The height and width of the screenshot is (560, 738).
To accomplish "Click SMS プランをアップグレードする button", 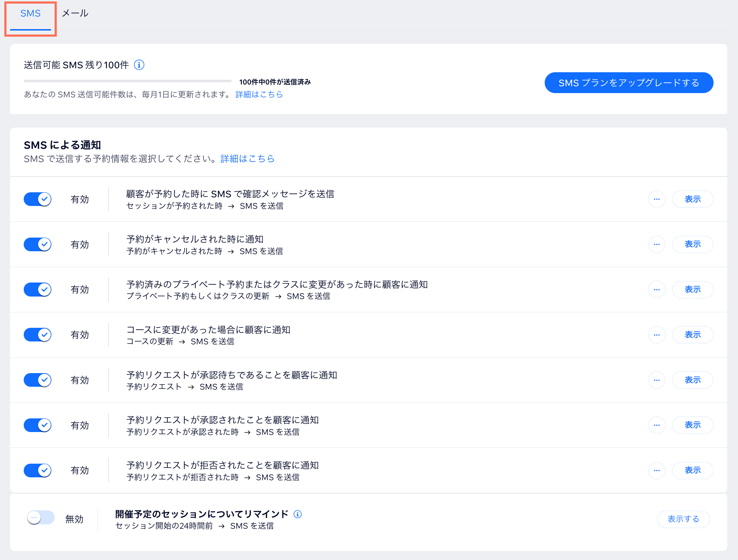I will point(629,83).
